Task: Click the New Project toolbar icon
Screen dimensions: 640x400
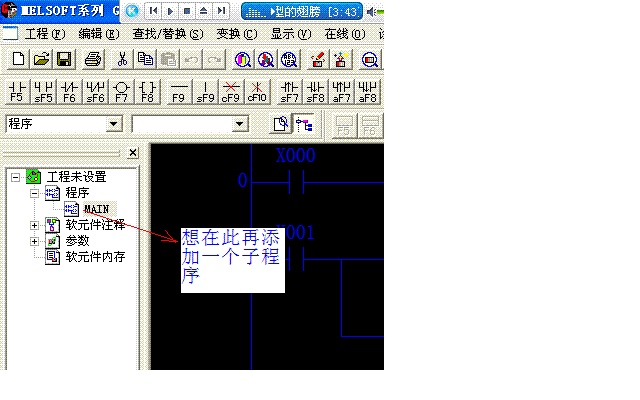Action: (18, 60)
